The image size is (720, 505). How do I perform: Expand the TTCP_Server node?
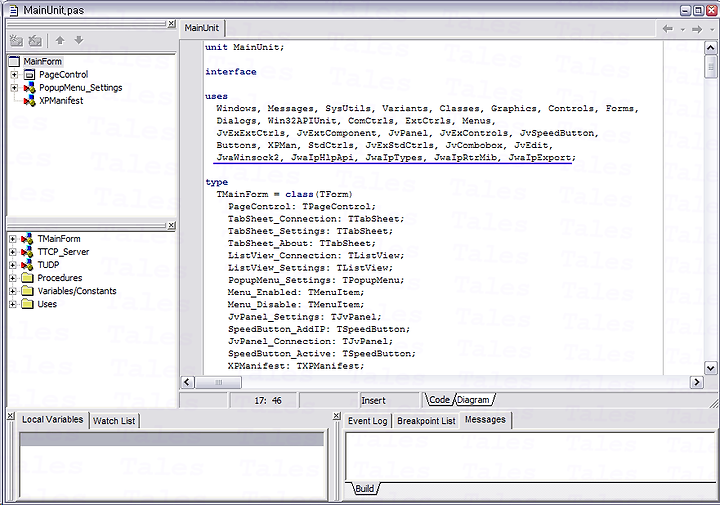point(13,252)
